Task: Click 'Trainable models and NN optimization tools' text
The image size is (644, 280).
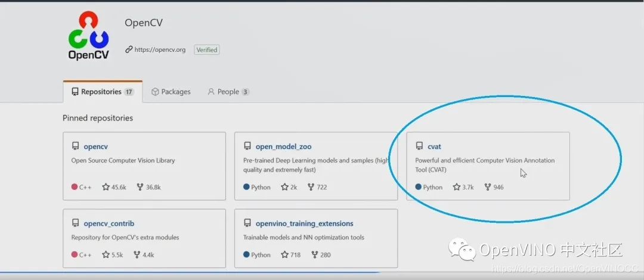Action: point(304,237)
